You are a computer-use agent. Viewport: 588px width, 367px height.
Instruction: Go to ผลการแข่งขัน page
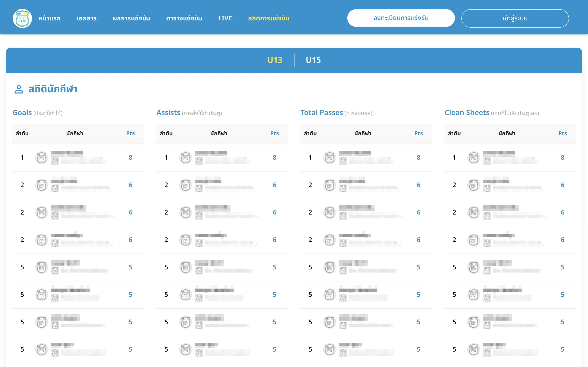point(131,18)
